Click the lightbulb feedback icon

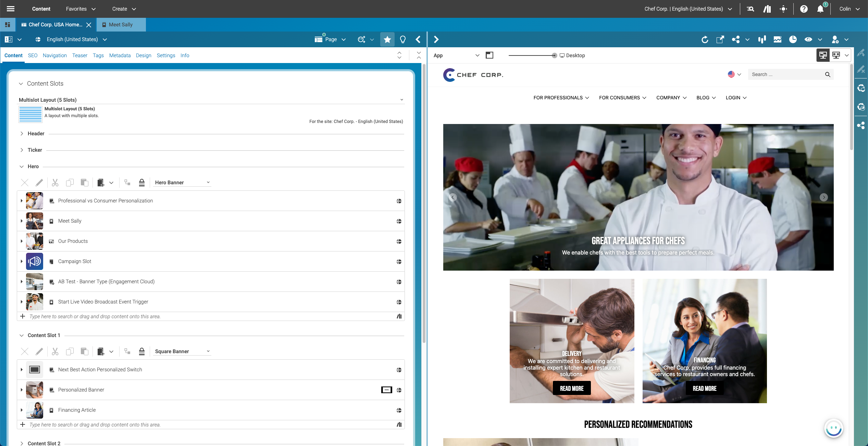tap(403, 39)
